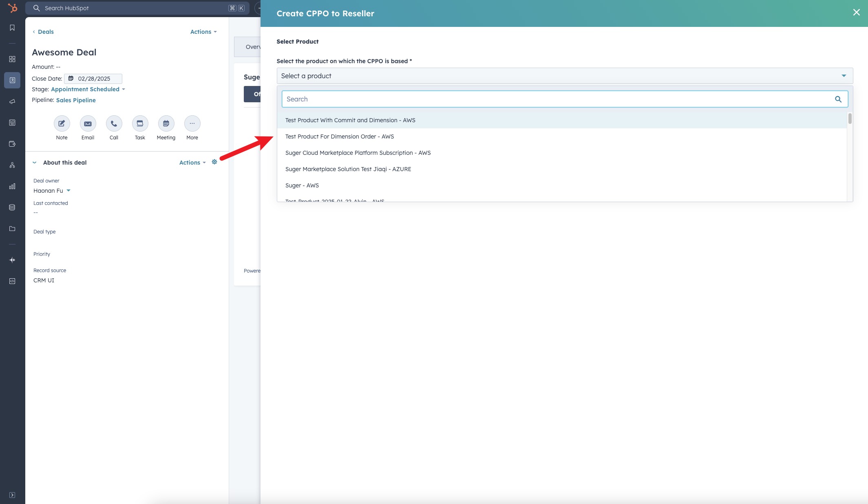Click the Reporting bar chart sidebar icon
The height and width of the screenshot is (504, 868).
pyautogui.click(x=12, y=186)
